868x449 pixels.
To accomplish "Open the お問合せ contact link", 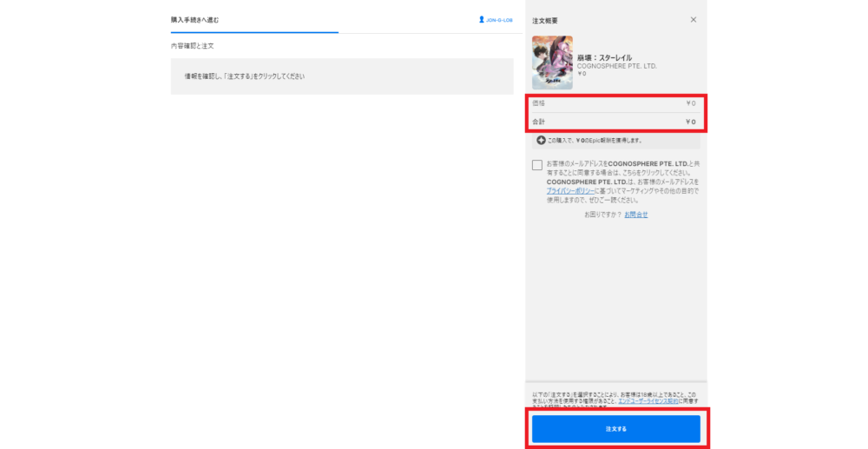I will (x=636, y=215).
